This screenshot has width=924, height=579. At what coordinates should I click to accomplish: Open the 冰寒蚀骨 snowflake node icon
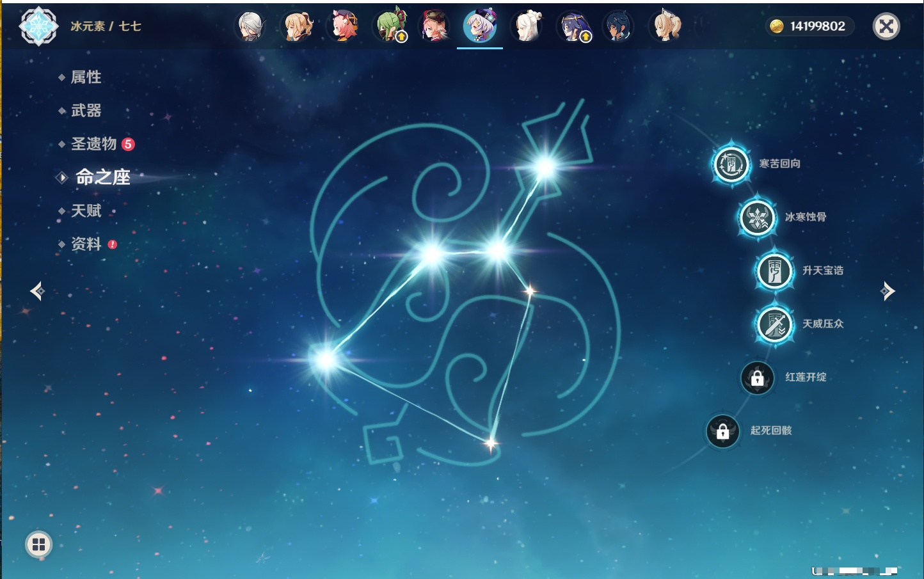(x=758, y=218)
